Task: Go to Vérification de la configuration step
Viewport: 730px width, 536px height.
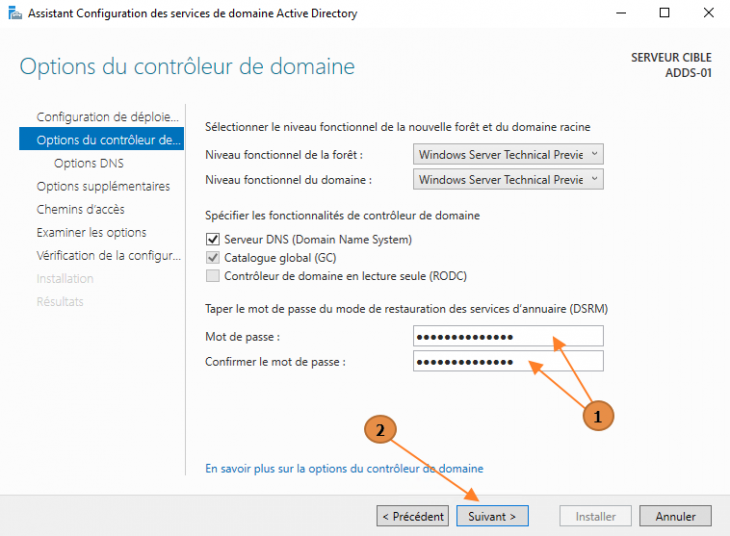Action: pos(108,255)
